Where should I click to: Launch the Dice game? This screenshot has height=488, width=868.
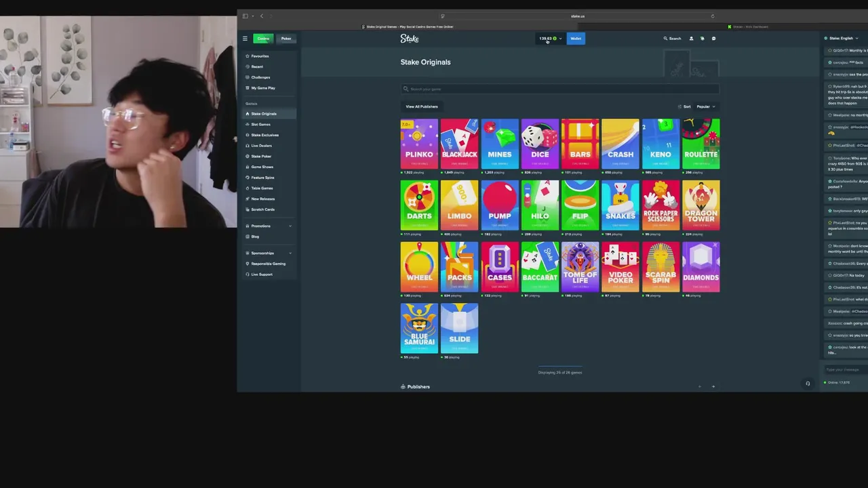point(540,143)
